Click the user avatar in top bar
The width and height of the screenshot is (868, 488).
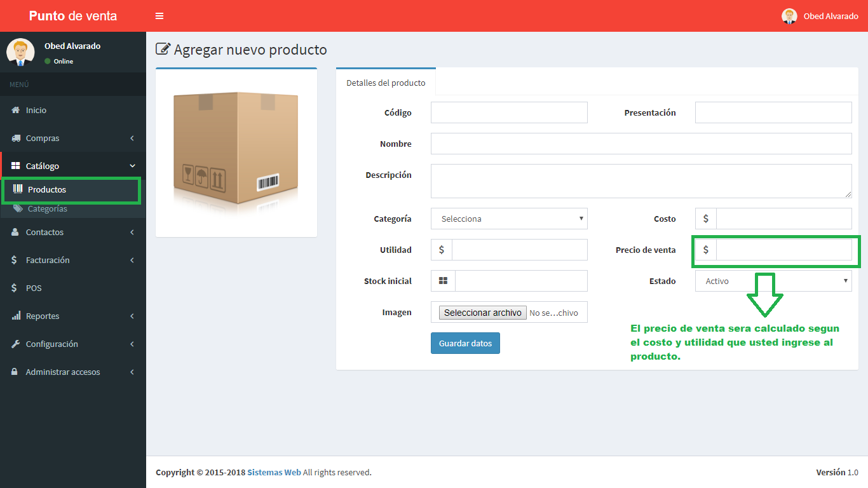(789, 16)
